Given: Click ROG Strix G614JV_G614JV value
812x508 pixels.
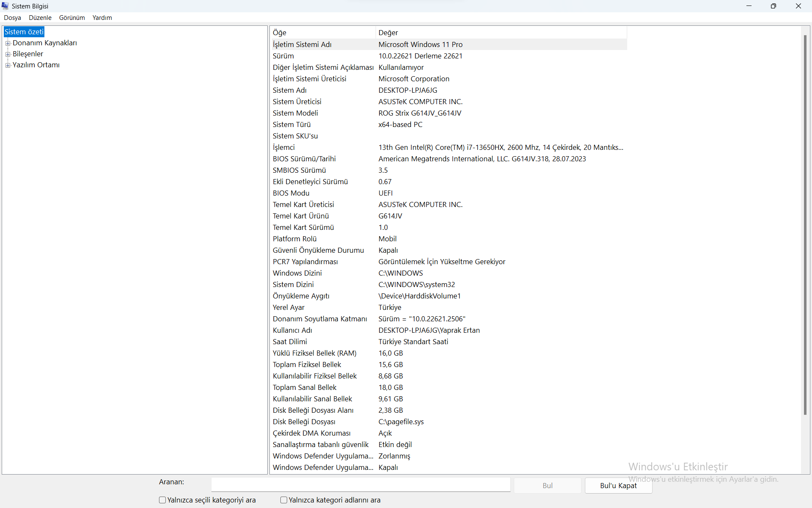Looking at the screenshot, I should point(420,113).
